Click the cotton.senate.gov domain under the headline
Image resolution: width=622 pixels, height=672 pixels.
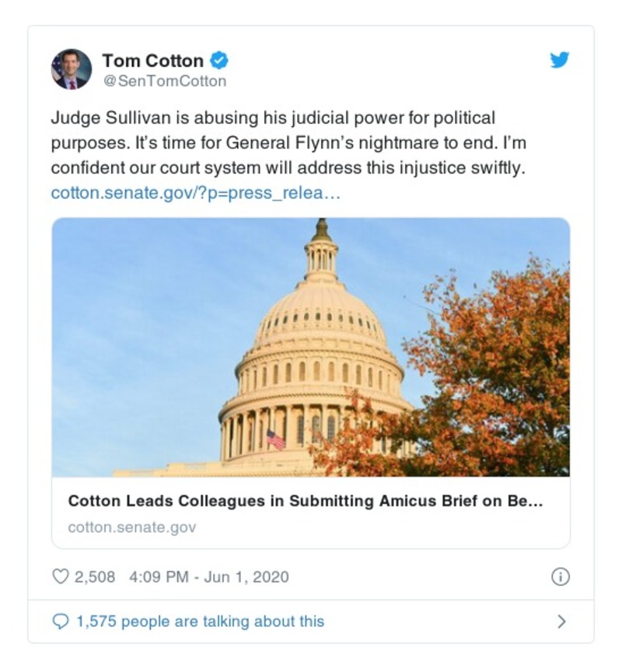click(131, 527)
